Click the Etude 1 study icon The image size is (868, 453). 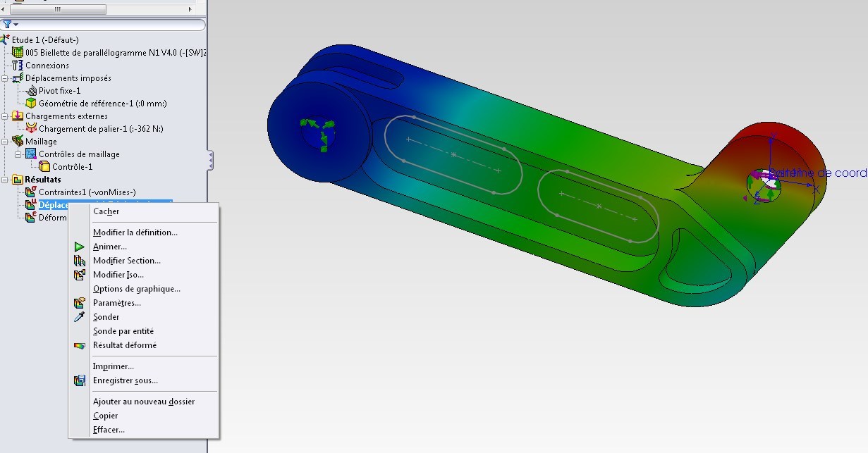coord(6,39)
